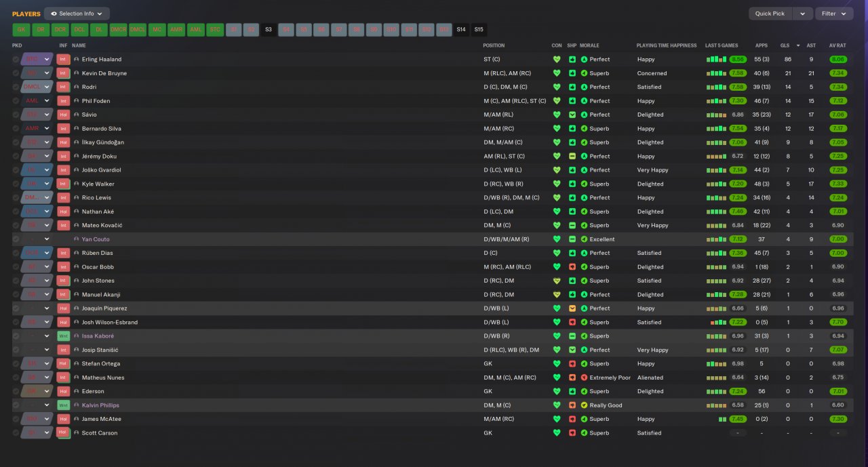Click Kalvin Phillips' Really Good morale icon
This screenshot has height=467, width=868.
(585, 405)
